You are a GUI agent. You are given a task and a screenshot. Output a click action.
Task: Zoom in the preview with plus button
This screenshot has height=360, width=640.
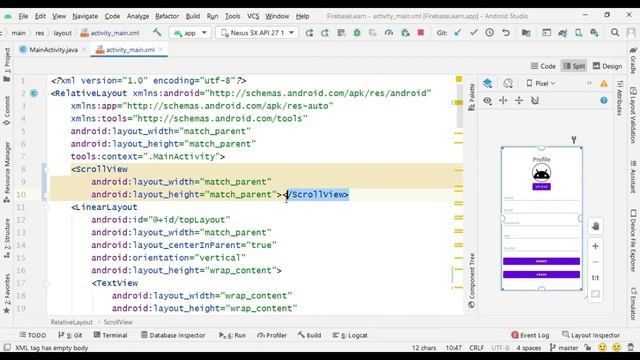pos(595,246)
